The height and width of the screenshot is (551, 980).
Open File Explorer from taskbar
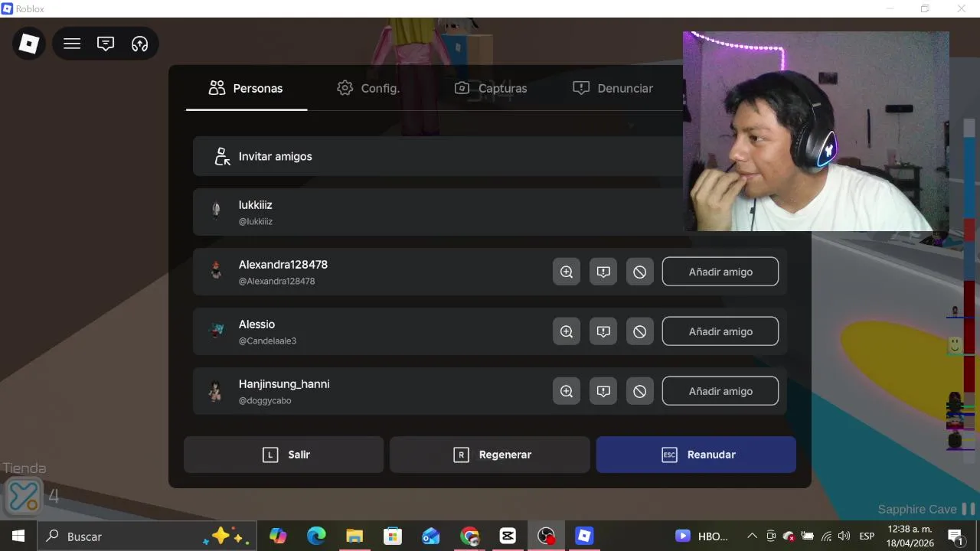pos(354,536)
